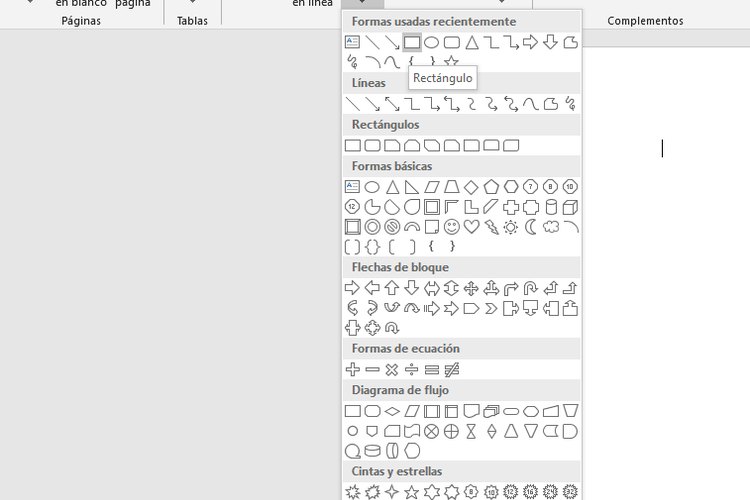
Task: Select the double brace pair in Formas básicas
Action: (x=373, y=247)
